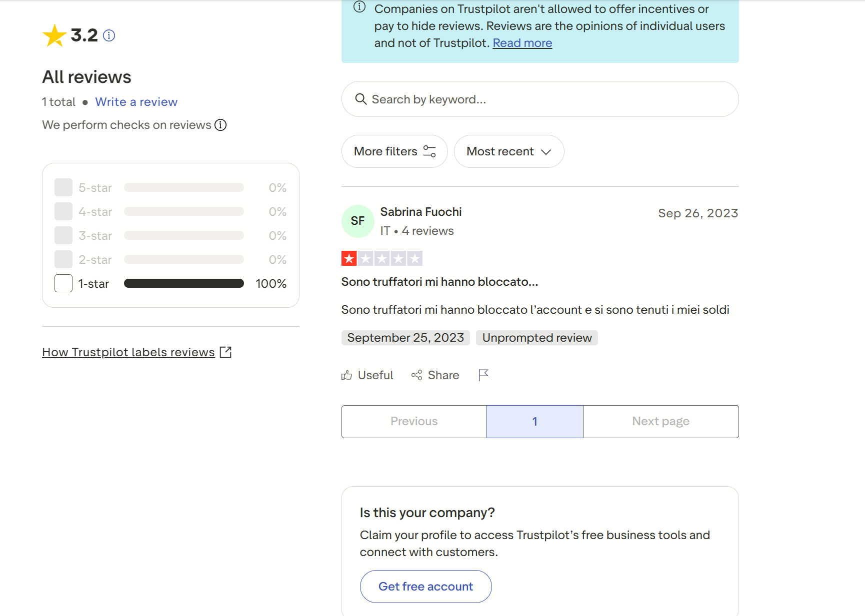Click the 'IT • 4 reviews' reviewer details
Viewport: 865px width, 616px height.
pos(417,231)
